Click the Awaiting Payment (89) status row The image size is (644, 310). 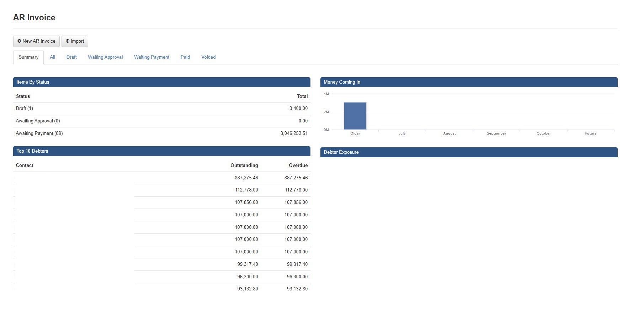click(x=39, y=133)
